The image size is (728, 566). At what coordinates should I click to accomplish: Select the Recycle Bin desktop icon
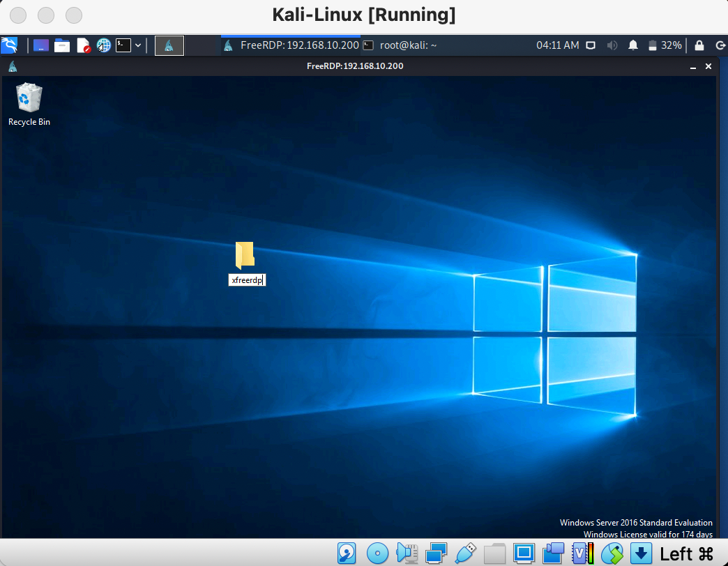[29, 105]
